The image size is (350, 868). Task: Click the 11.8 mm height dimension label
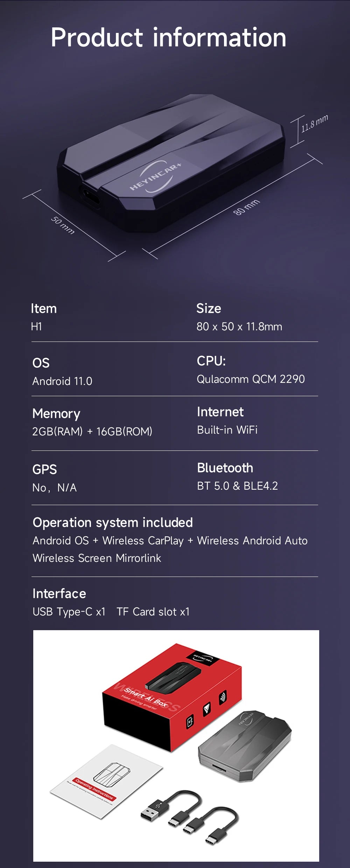[x=314, y=123]
